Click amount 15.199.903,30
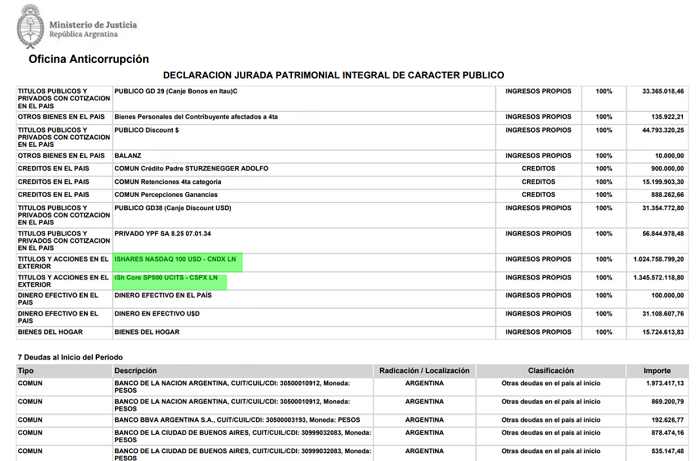700x461 pixels. point(663,182)
